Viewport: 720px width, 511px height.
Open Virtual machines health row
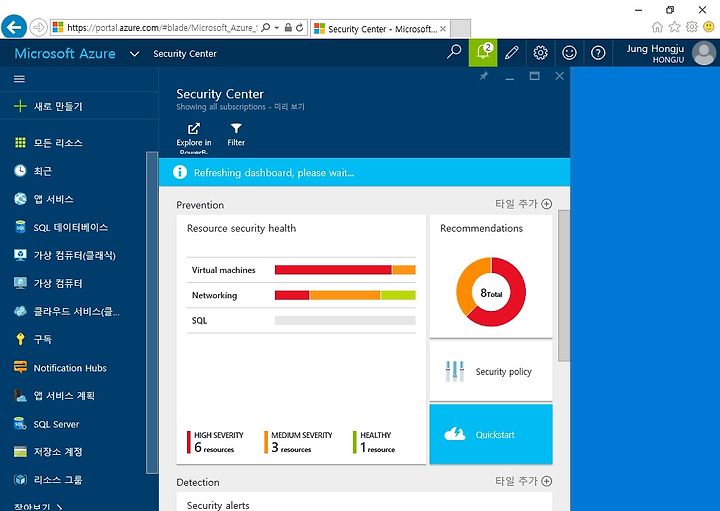click(x=301, y=270)
